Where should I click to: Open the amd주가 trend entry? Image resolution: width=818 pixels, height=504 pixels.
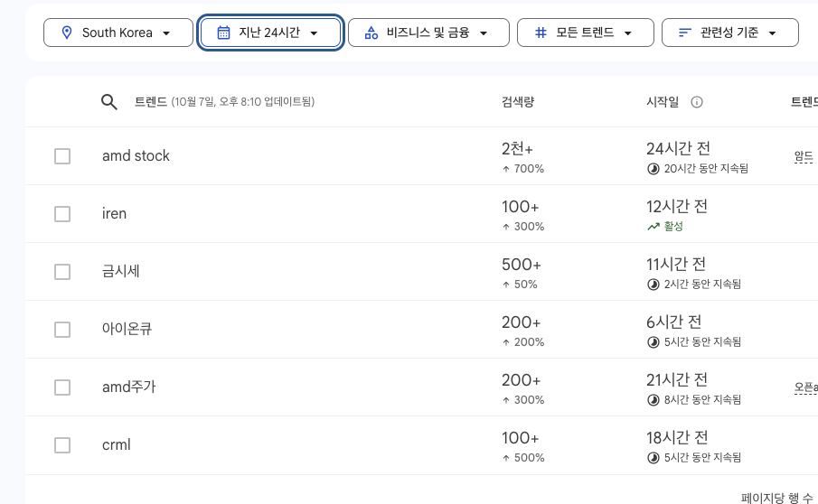[129, 387]
